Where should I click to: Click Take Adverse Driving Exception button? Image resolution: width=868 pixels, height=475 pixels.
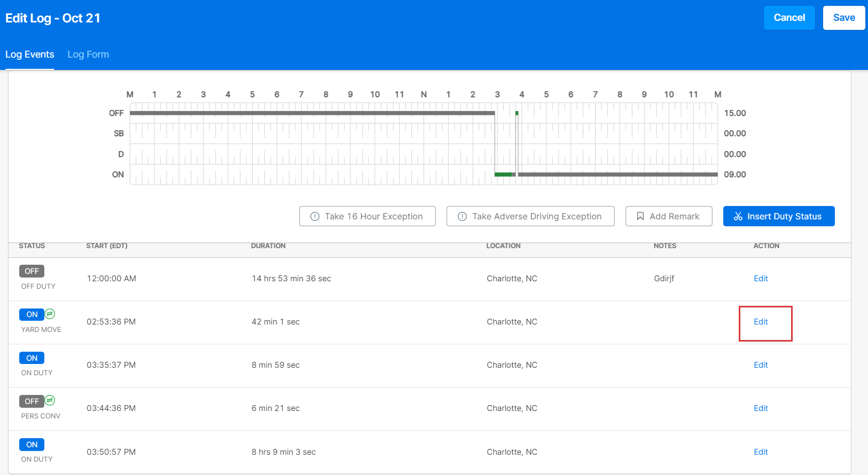(x=530, y=216)
